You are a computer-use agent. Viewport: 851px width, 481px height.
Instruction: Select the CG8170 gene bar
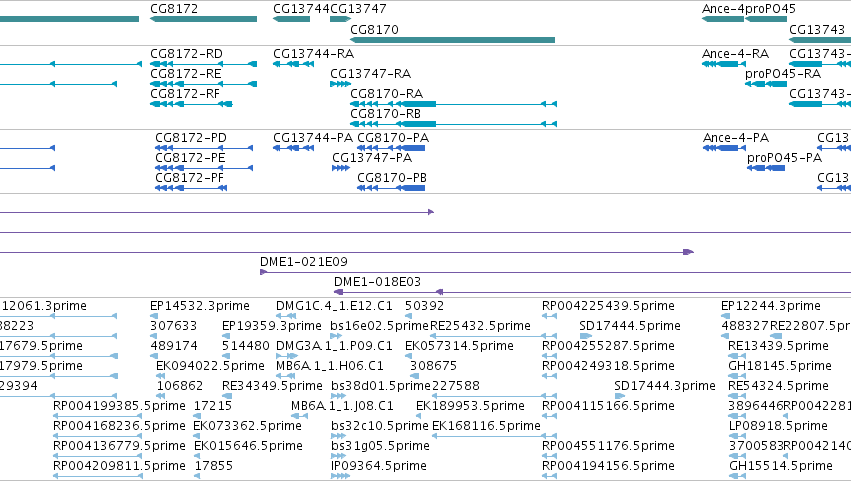pos(453,40)
